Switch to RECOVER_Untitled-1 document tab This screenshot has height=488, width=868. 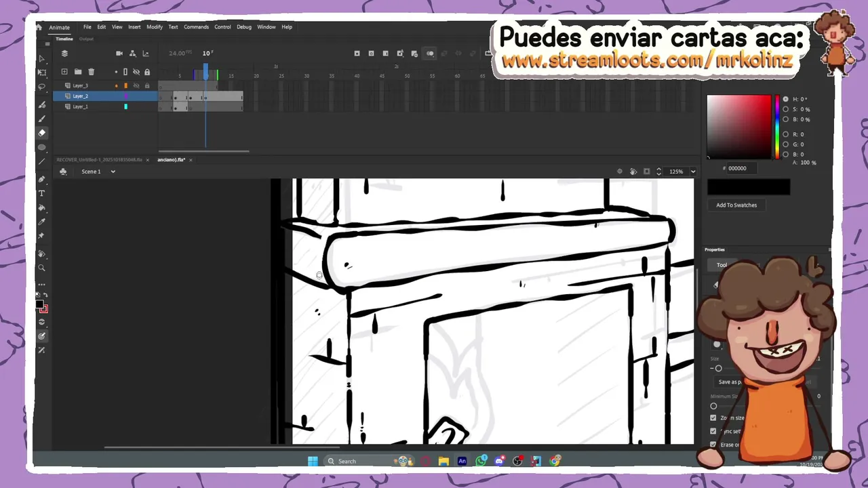pos(99,160)
